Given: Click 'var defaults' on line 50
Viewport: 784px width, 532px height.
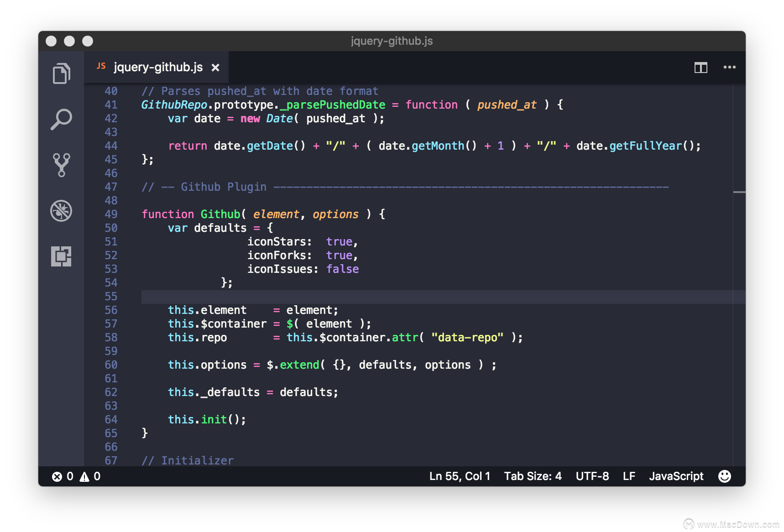Looking at the screenshot, I should pos(207,228).
